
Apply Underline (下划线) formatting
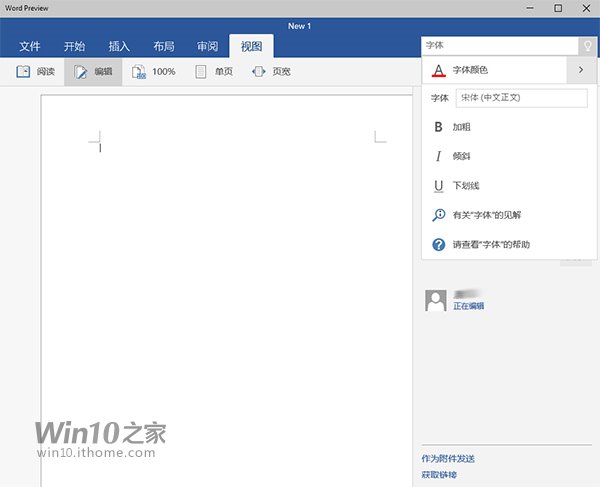[509, 186]
